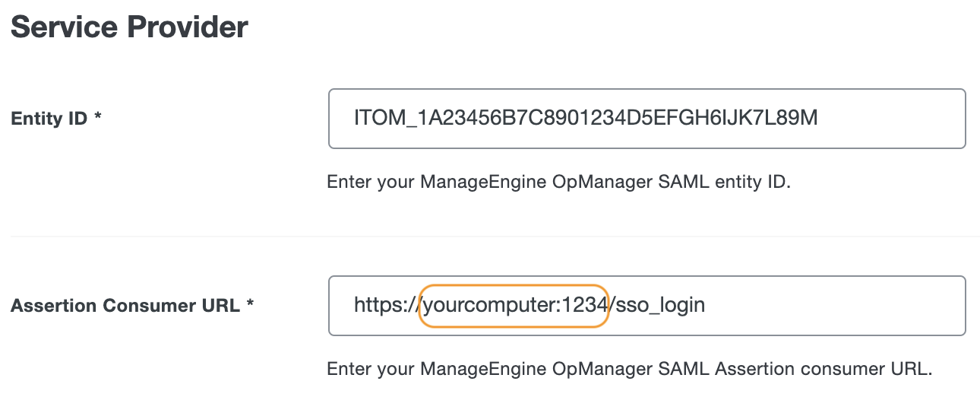The width and height of the screenshot is (980, 397).
Task: Click the Entity ID label
Action: click(50, 119)
